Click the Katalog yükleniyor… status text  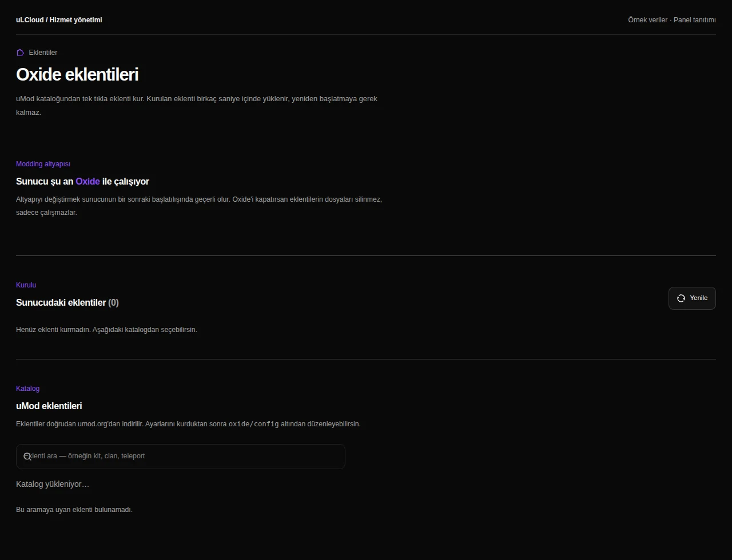[53, 485]
